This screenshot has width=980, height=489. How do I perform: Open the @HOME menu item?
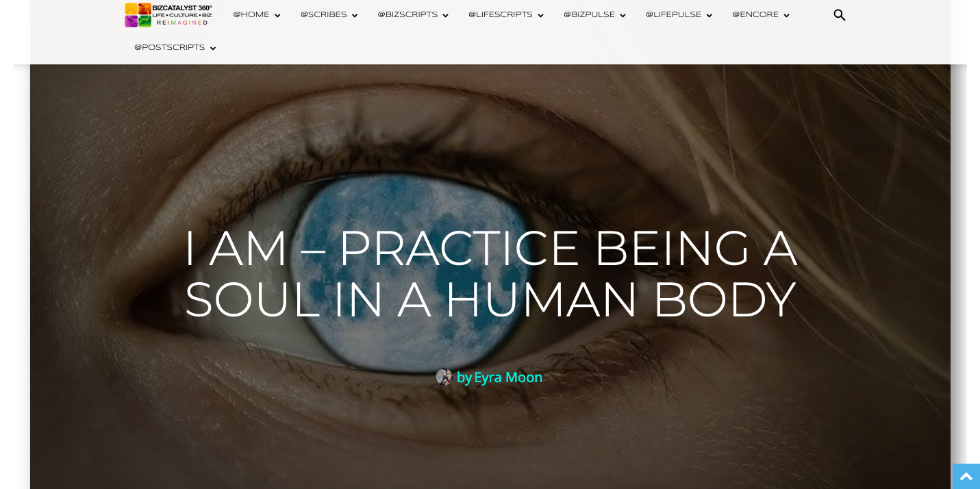click(251, 15)
